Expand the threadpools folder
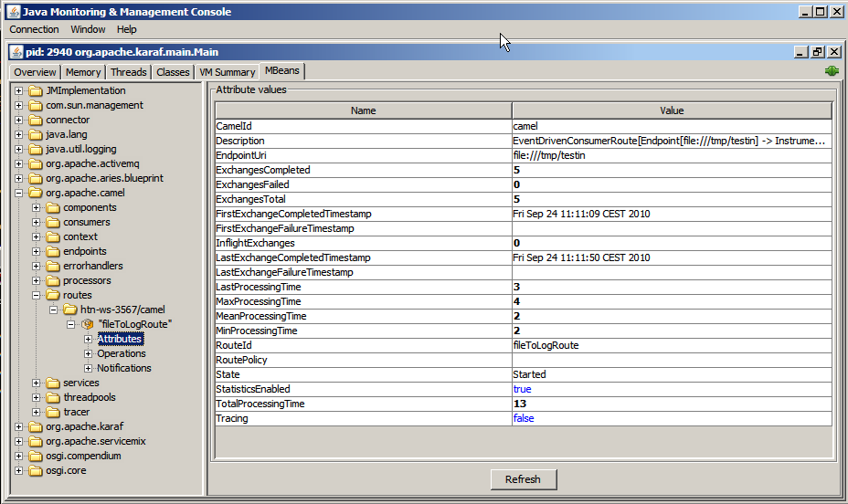Image resolution: width=848 pixels, height=504 pixels. pos(36,397)
